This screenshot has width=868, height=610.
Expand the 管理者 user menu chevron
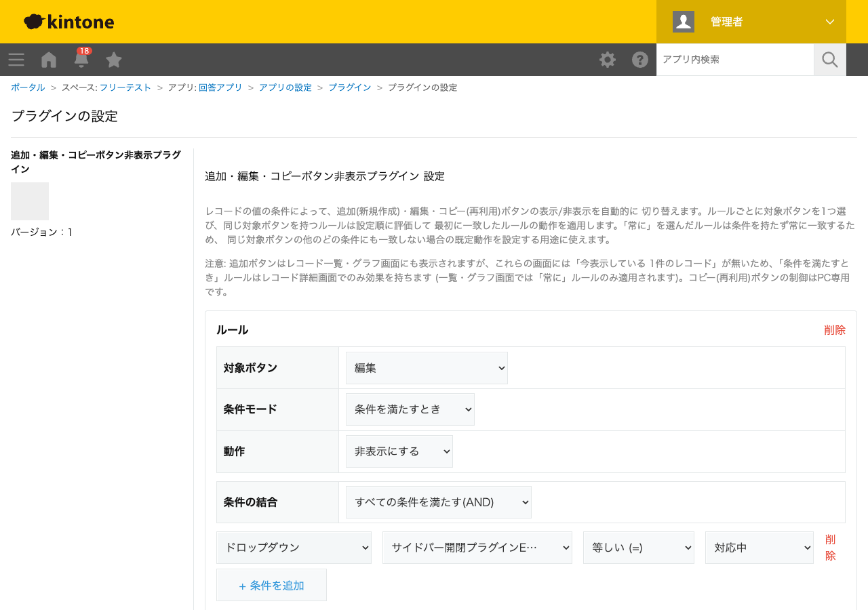click(830, 22)
